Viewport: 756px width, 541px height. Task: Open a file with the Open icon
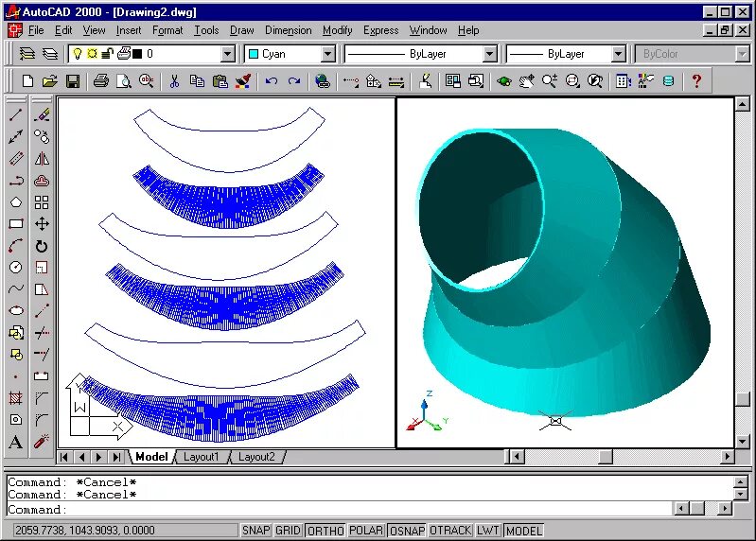49,81
